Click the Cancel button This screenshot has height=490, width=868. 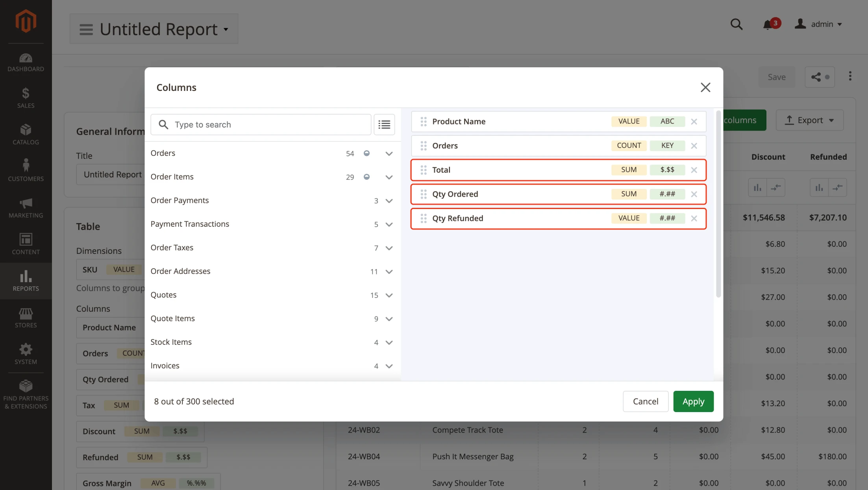[645, 401]
